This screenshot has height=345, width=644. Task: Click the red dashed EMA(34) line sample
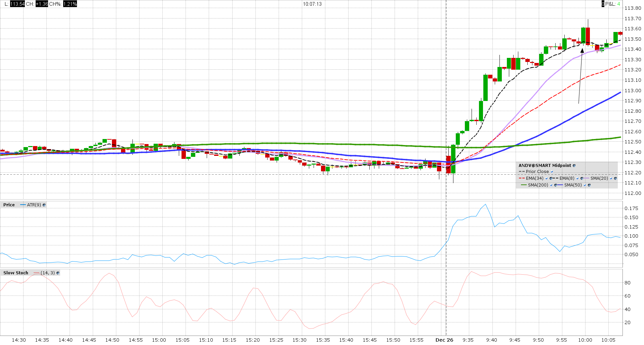point(522,178)
